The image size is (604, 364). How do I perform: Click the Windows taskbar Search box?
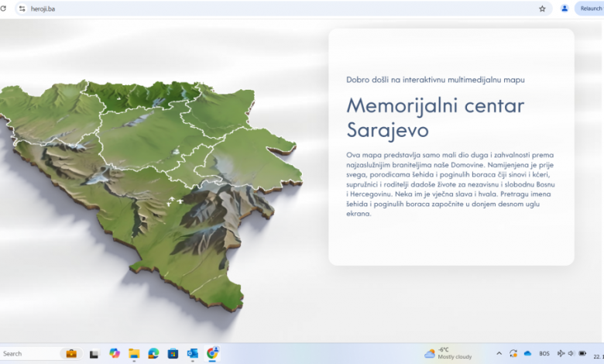pos(31,353)
